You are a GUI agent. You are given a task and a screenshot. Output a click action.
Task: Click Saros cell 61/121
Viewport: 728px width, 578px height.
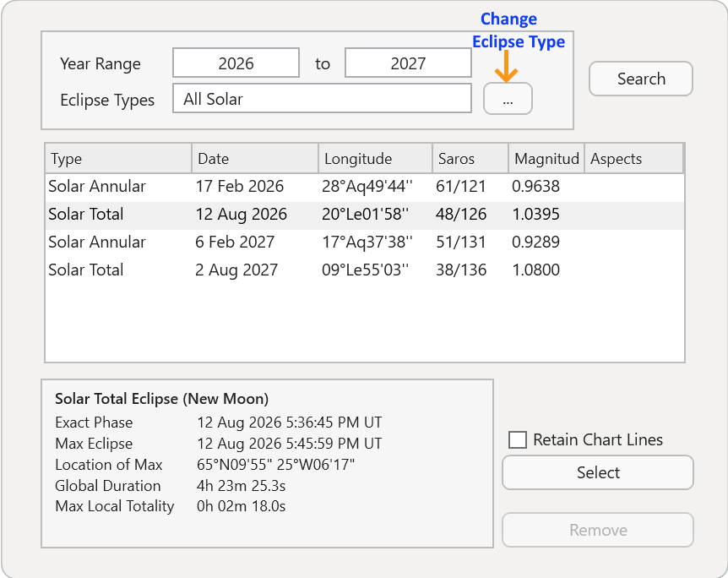pyautogui.click(x=460, y=186)
